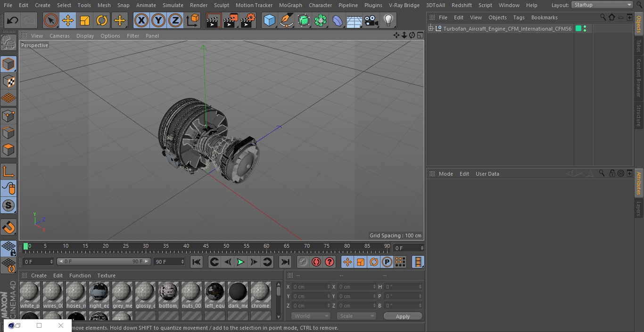Open material manager Create menu
The height and width of the screenshot is (332, 644).
tap(39, 275)
